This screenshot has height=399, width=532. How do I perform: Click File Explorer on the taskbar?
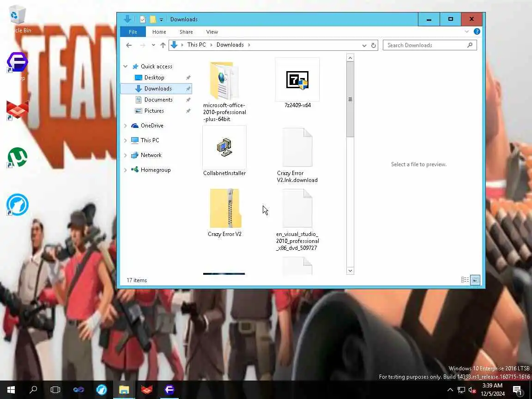(x=124, y=389)
